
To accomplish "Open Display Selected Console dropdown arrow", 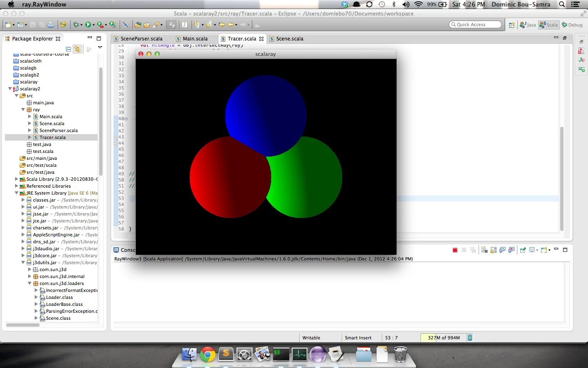I will pos(537,250).
